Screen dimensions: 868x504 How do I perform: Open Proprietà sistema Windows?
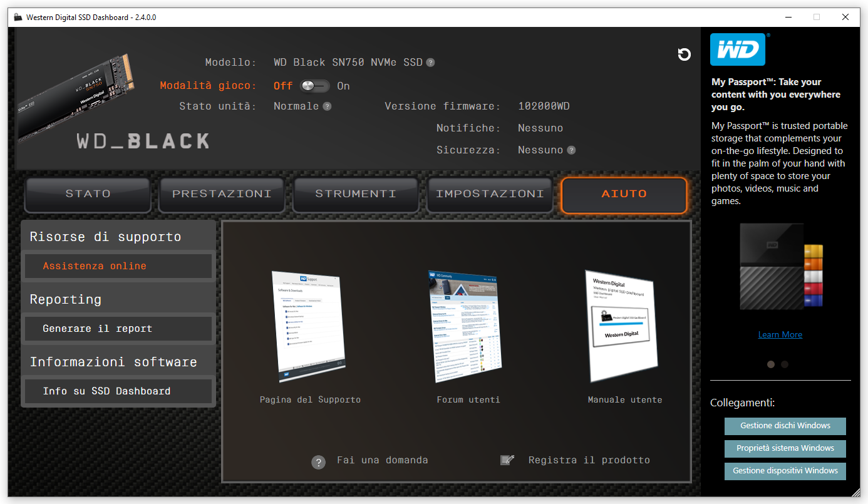pyautogui.click(x=785, y=448)
